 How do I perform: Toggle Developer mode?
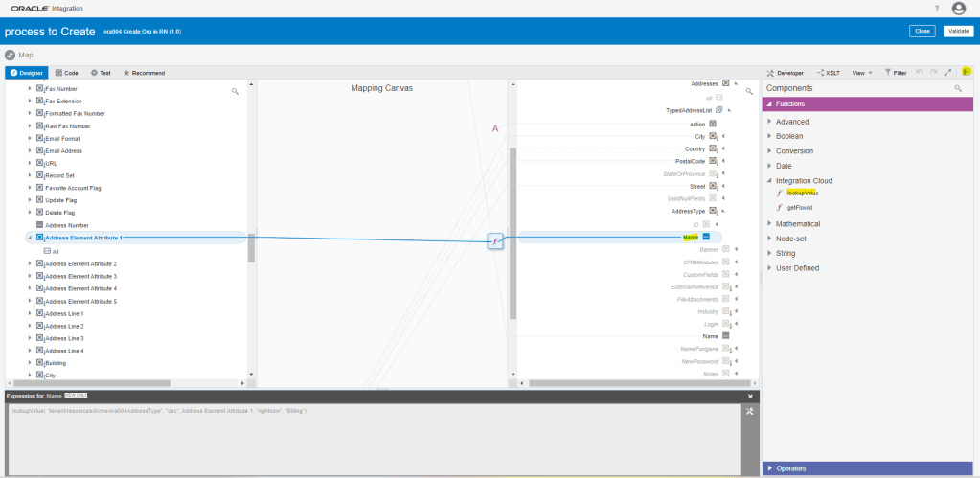click(x=785, y=73)
